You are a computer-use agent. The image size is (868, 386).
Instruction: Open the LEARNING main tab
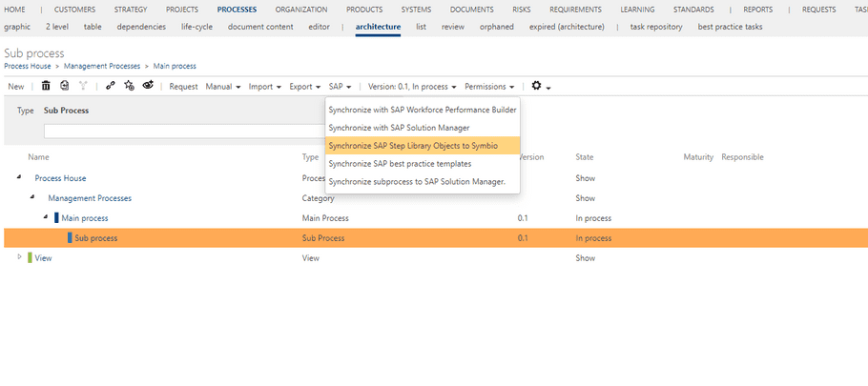pyautogui.click(x=637, y=10)
